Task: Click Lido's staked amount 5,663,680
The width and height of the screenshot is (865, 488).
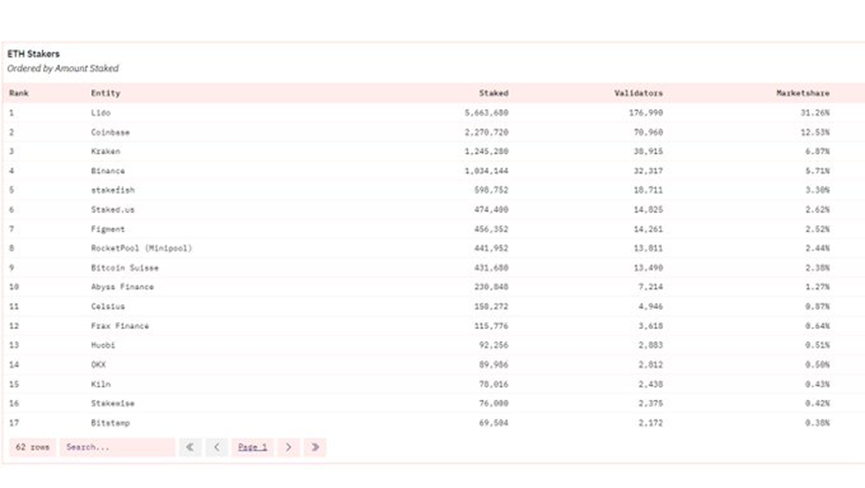Action: pyautogui.click(x=486, y=112)
